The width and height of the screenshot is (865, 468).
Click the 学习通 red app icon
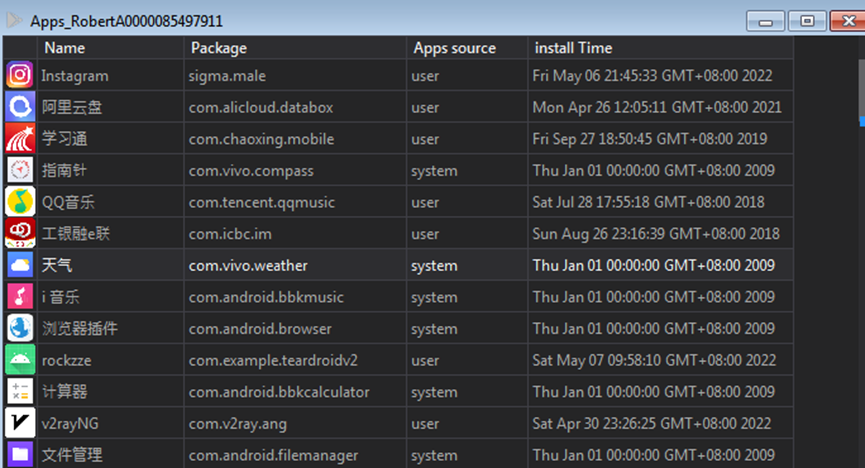click(20, 138)
